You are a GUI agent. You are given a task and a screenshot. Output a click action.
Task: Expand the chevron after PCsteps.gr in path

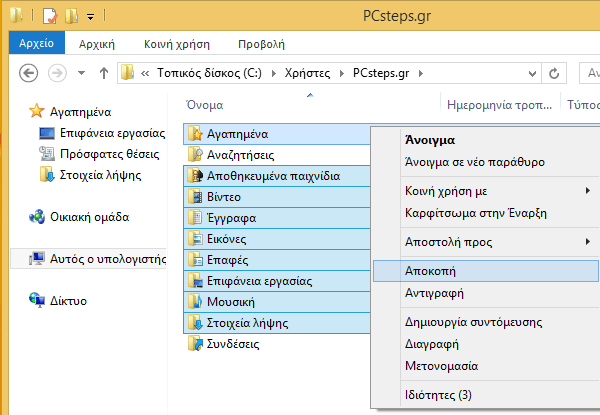coord(421,73)
